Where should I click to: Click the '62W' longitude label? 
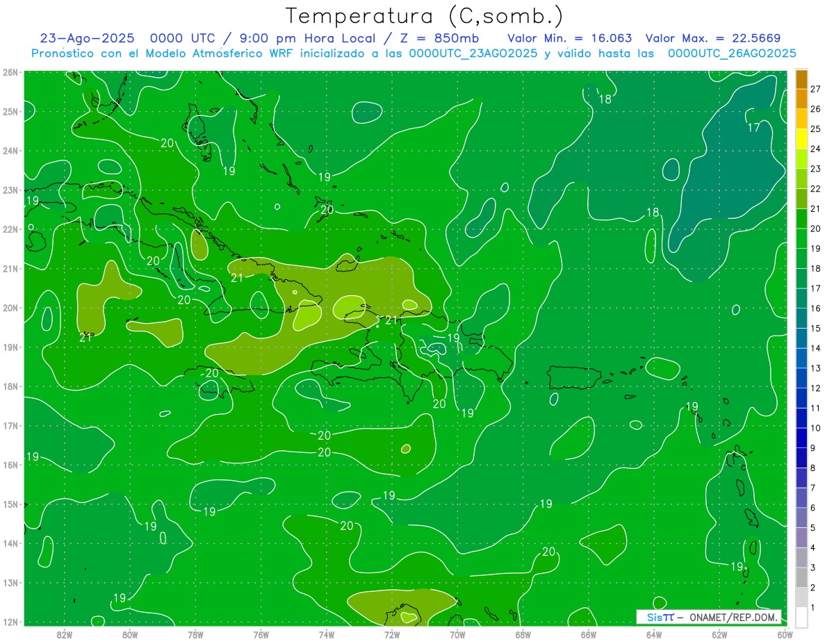(719, 634)
